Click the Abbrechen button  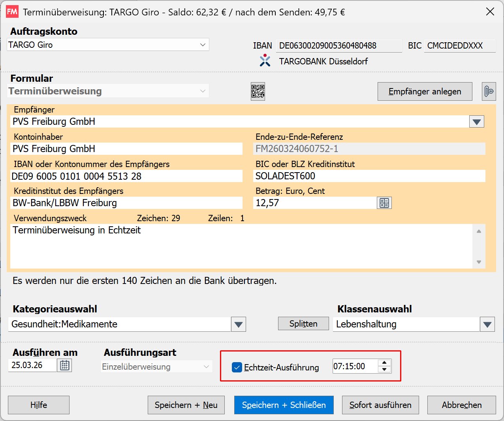462,405
